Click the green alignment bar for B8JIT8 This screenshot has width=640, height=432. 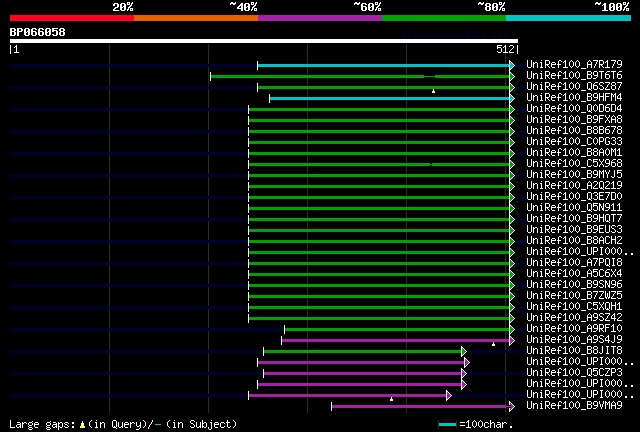coord(362,352)
